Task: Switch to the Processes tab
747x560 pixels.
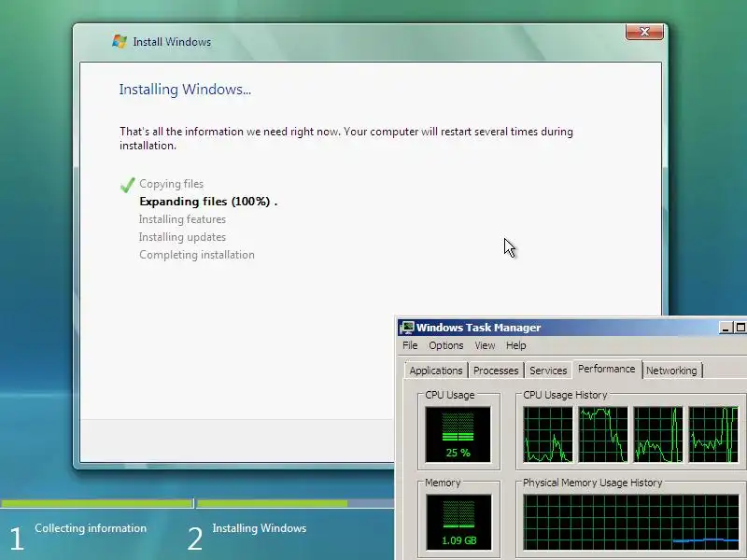Action: pos(496,371)
